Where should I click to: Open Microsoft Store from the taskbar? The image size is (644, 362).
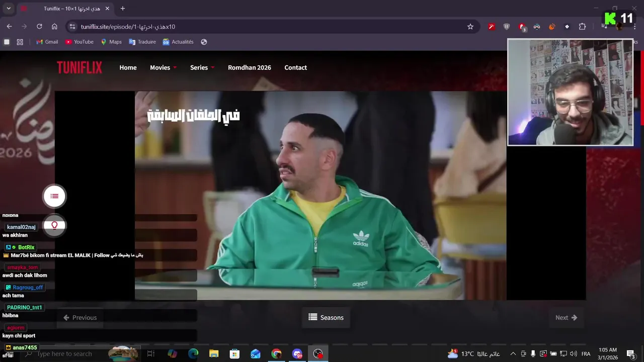[x=234, y=354]
